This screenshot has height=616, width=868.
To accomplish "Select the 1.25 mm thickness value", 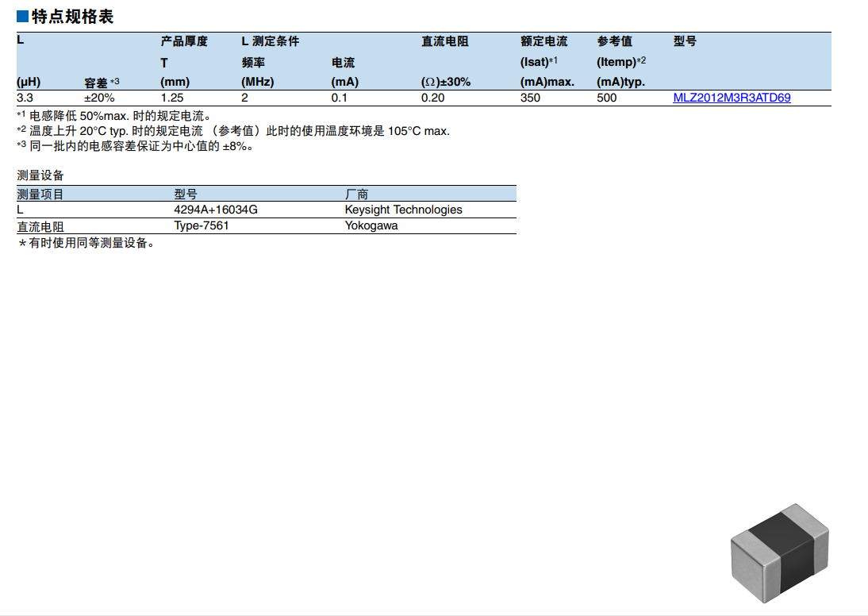I will [x=172, y=98].
